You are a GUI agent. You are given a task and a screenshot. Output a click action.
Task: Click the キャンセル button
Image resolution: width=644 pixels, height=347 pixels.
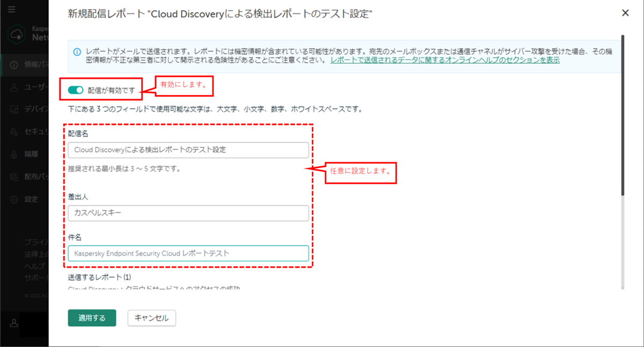[151, 318]
